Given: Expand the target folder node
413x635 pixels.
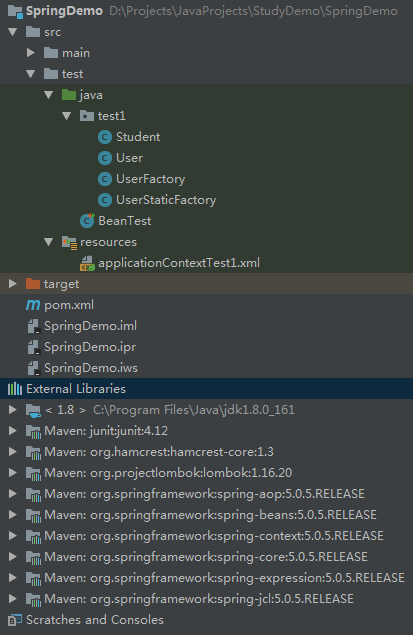Looking at the screenshot, I should pos(13,283).
